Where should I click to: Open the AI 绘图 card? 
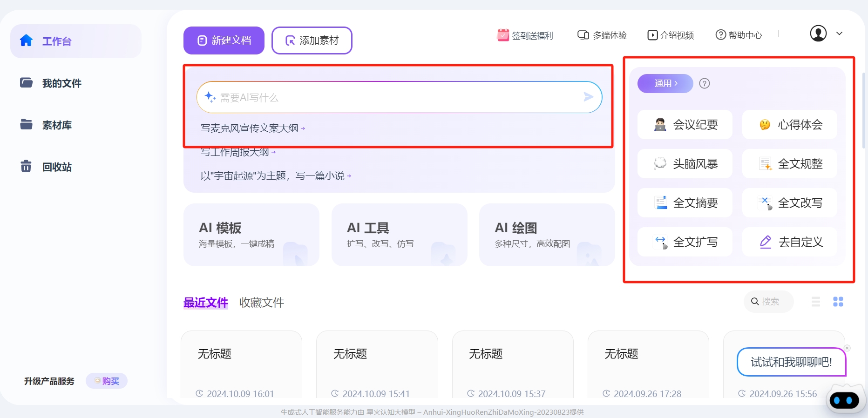(x=547, y=235)
